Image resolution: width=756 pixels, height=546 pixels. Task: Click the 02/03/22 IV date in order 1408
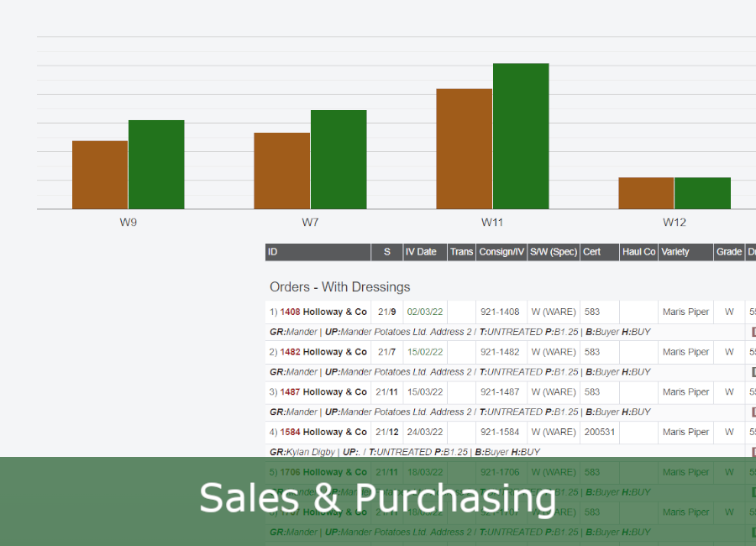(424, 312)
